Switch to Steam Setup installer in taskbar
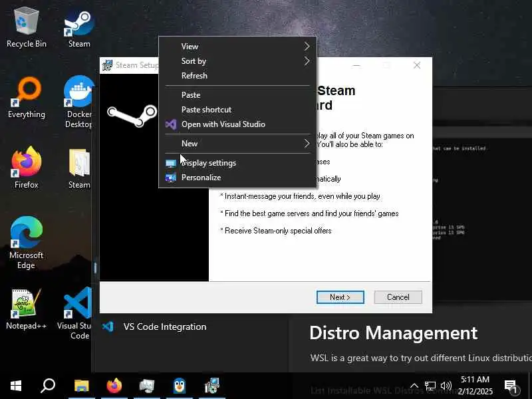 tap(212, 386)
